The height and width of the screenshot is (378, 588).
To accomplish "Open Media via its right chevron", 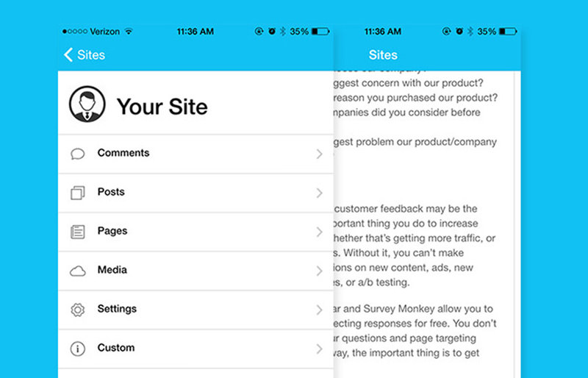I will tap(319, 271).
